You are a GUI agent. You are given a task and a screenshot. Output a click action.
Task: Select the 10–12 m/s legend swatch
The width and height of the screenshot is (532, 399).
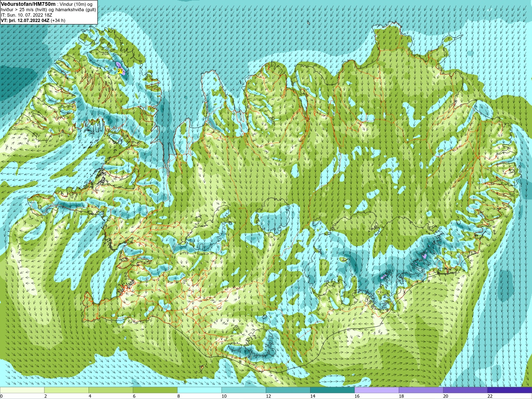244,390
